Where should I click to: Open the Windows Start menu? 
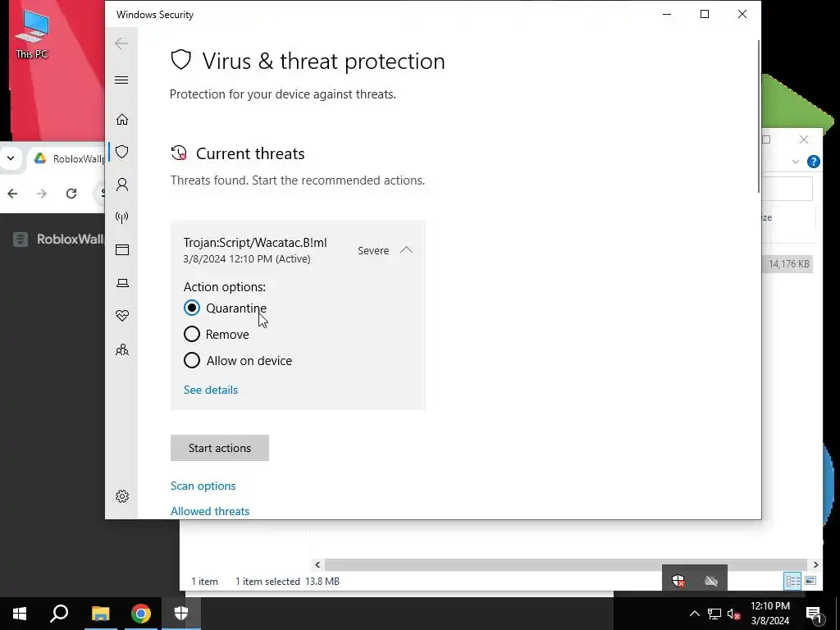pos(20,614)
